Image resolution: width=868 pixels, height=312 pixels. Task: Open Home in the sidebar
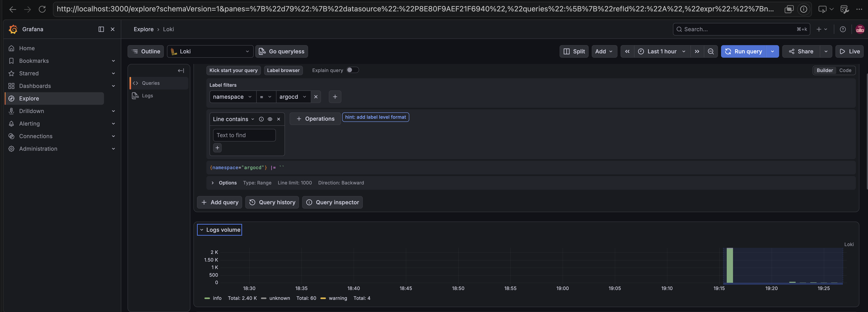pyautogui.click(x=27, y=48)
